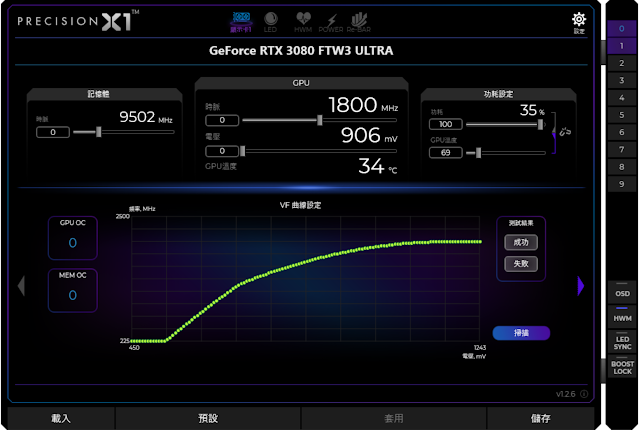This screenshot has height=430, width=639.
Task: Select profile slot 2
Action: [621, 63]
